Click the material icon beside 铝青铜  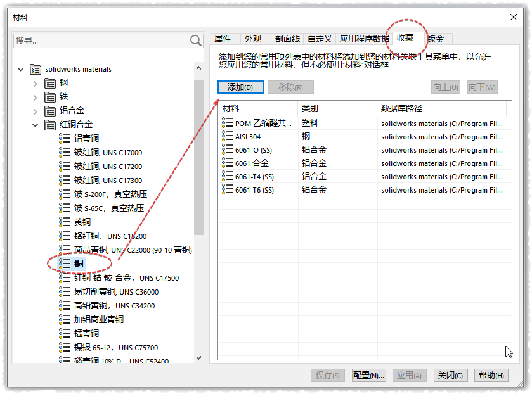pos(65,138)
